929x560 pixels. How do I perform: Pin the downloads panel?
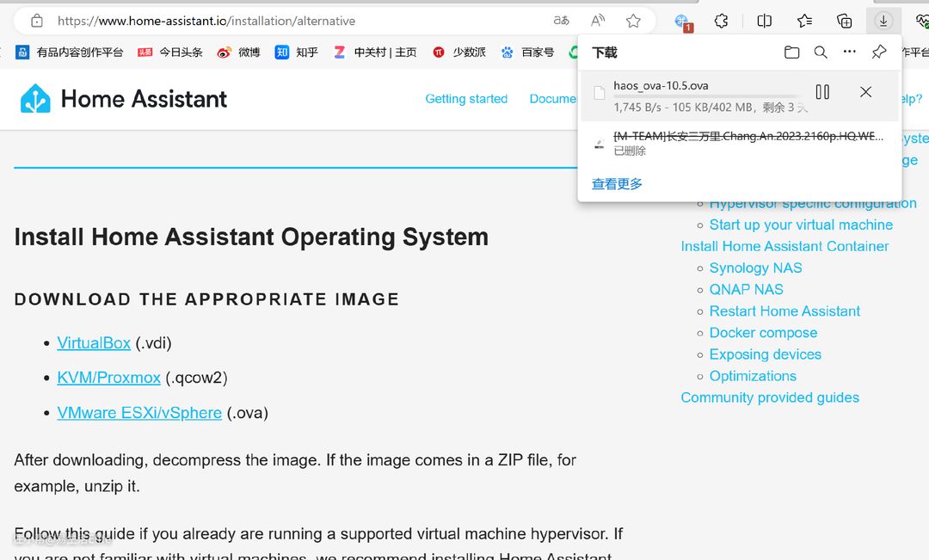878,52
